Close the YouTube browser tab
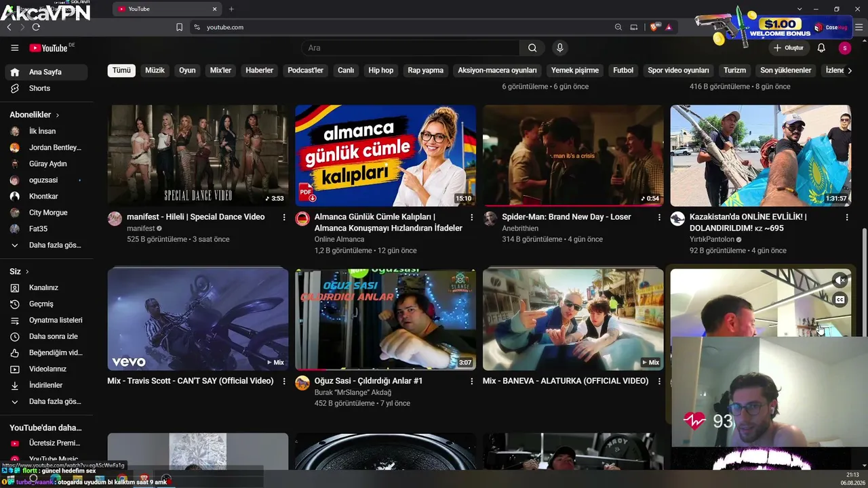The image size is (868, 488). click(215, 9)
